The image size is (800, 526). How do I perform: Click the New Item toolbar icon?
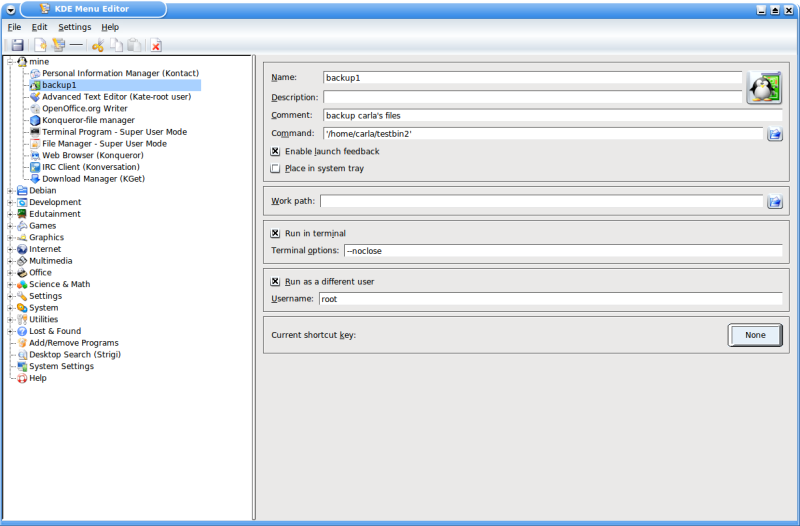[x=40, y=45]
